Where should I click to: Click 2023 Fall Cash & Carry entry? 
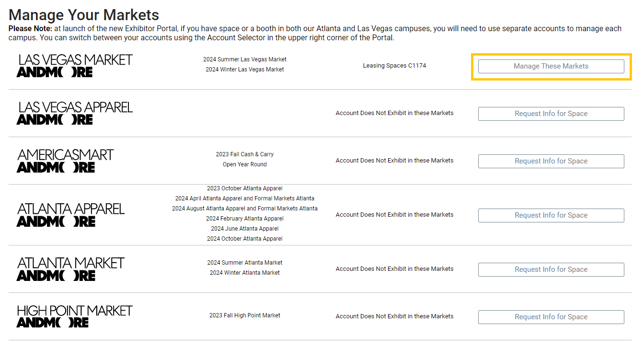pyautogui.click(x=245, y=154)
